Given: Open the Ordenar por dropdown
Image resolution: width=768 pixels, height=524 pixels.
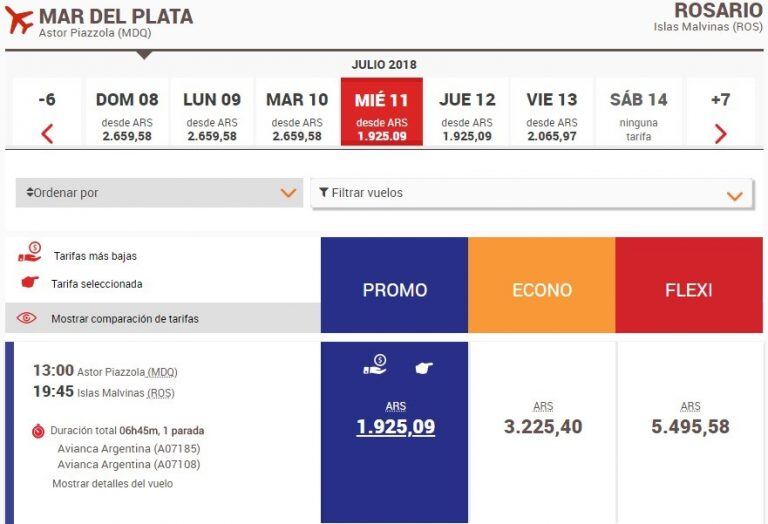Looking at the screenshot, I should click(159, 193).
